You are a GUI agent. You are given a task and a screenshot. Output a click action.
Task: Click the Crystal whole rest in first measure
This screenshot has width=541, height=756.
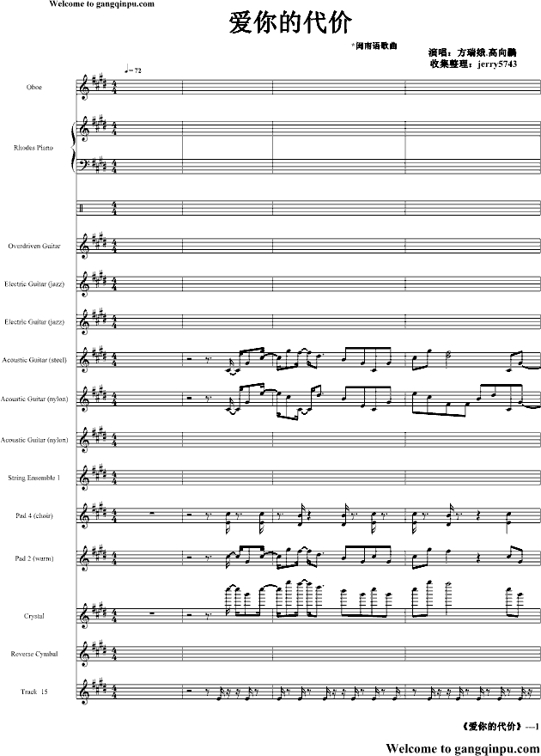[x=152, y=613]
